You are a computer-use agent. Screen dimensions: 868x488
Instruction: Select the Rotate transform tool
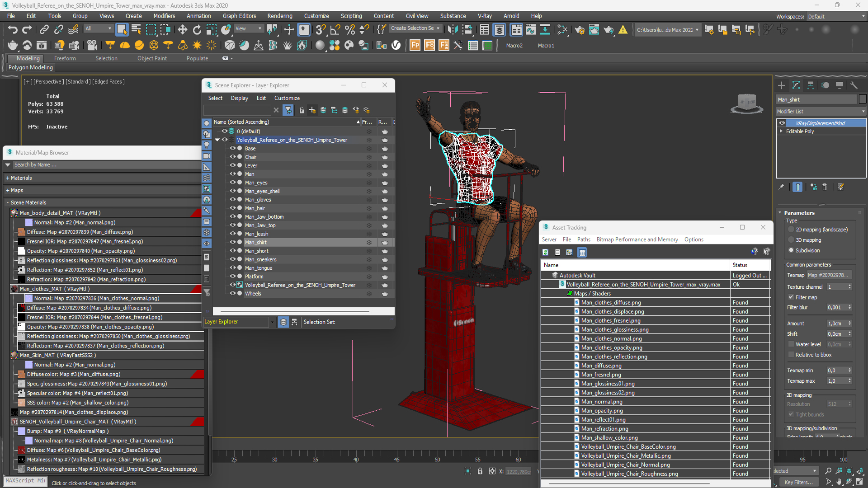tap(197, 30)
